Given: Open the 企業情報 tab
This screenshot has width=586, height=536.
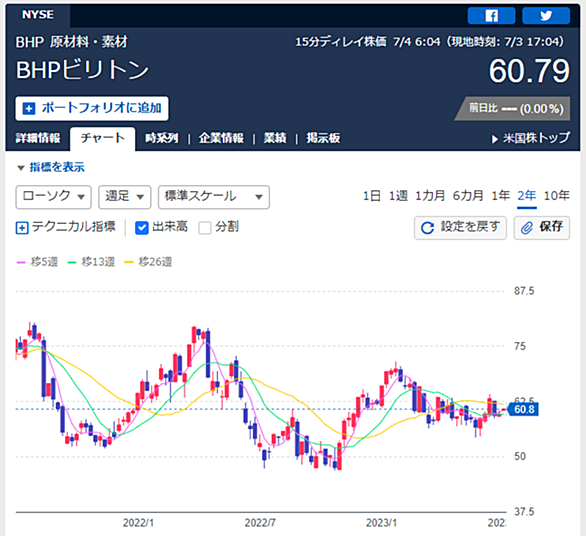Looking at the screenshot, I should click(221, 138).
